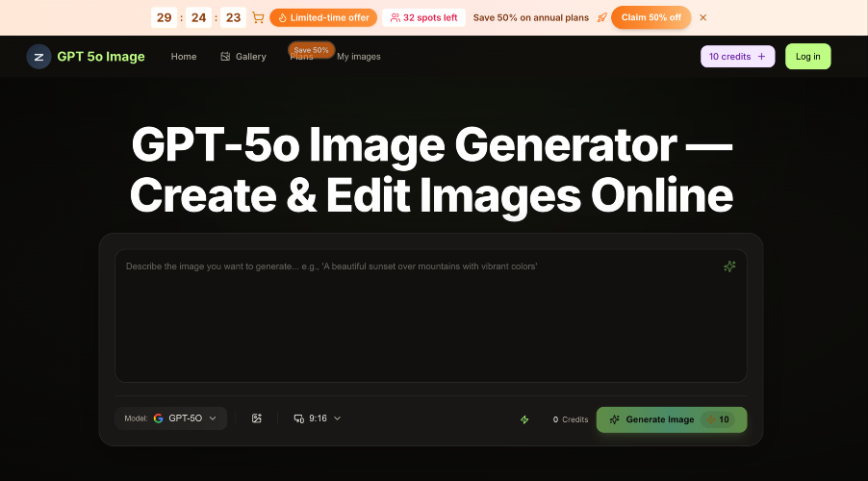Click the sparkle enhance icon in prompt box
This screenshot has width=868, height=481.
click(x=729, y=266)
